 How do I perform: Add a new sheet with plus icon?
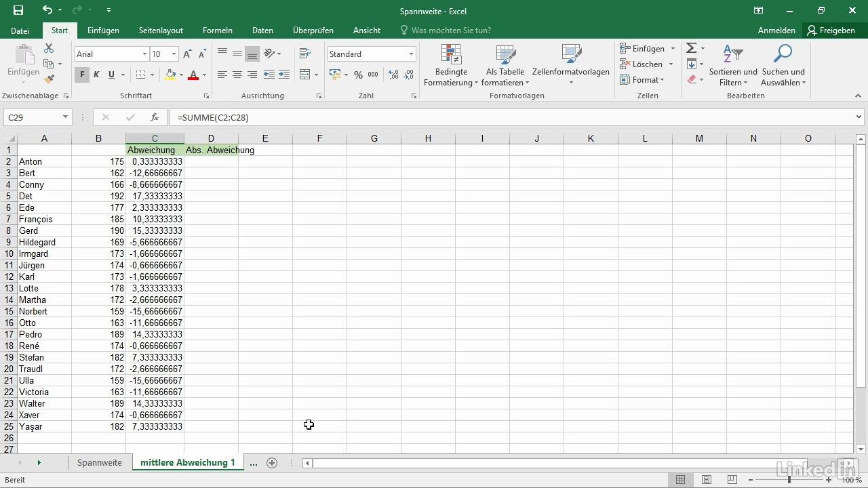pyautogui.click(x=272, y=463)
